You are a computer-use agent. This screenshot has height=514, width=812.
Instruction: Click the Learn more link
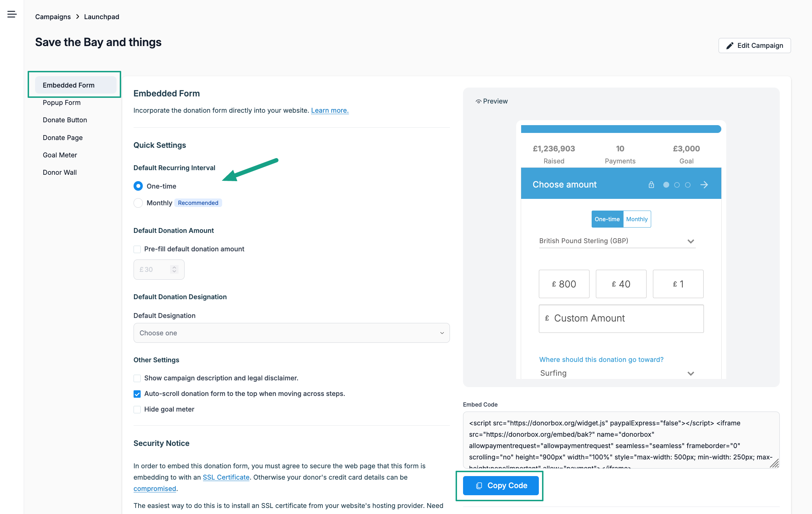tap(329, 110)
